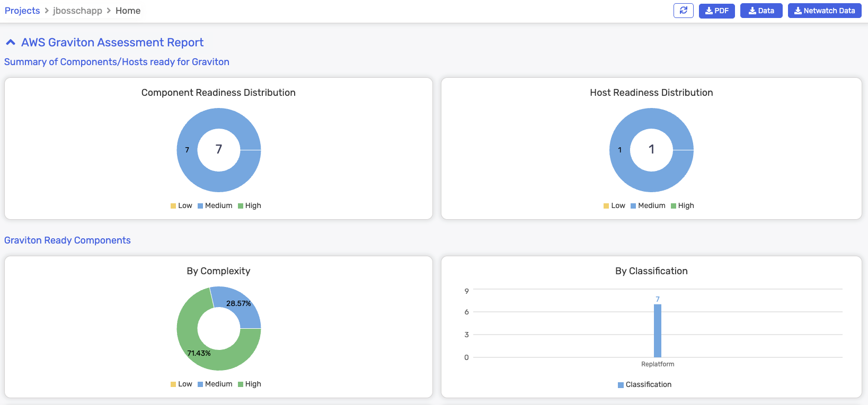868x405 pixels.
Task: Toggle High legend in By Complexity chart
Action: pos(249,384)
